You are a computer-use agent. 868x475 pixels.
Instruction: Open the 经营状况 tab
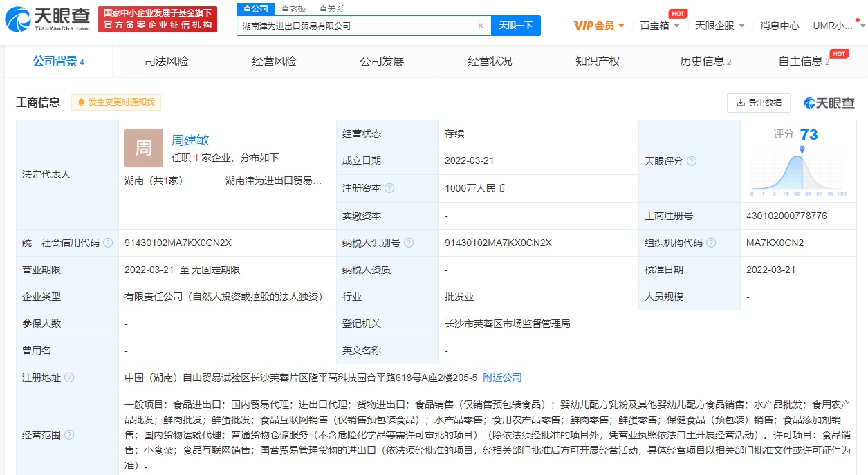click(x=490, y=62)
